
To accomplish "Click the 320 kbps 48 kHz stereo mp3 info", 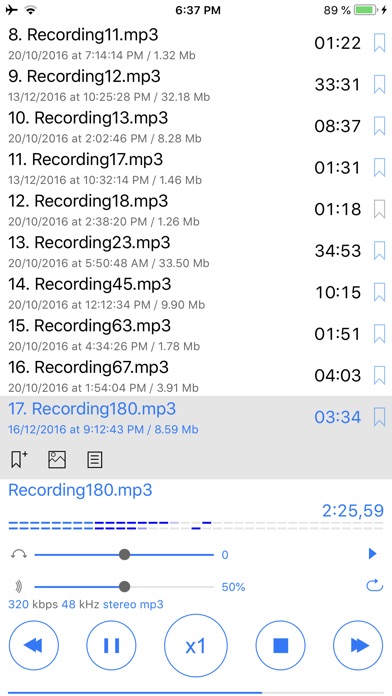I will coord(86,604).
